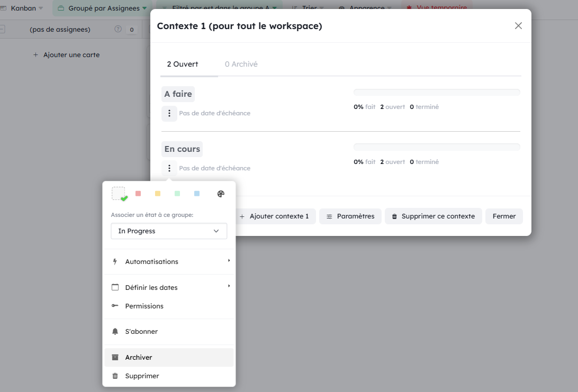578x392 pixels.
Task: Switch to the 0 Archivé tab
Action: click(x=241, y=64)
